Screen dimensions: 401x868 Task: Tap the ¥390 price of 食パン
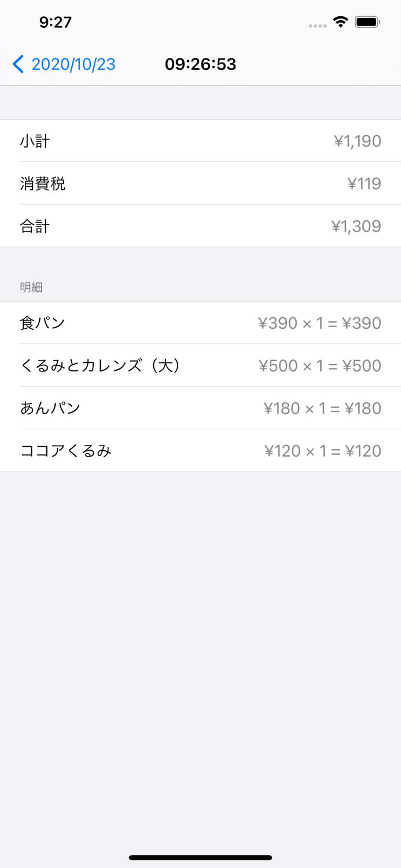tap(277, 323)
